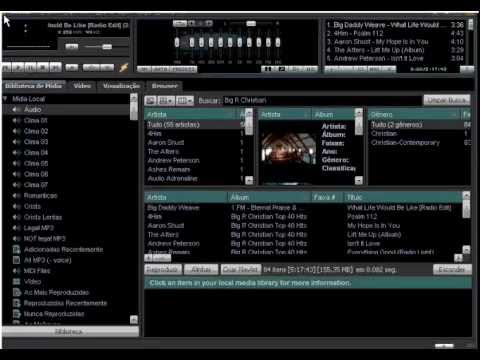Open the Clima 03 view
The height and width of the screenshot is (360, 480).
point(36,142)
